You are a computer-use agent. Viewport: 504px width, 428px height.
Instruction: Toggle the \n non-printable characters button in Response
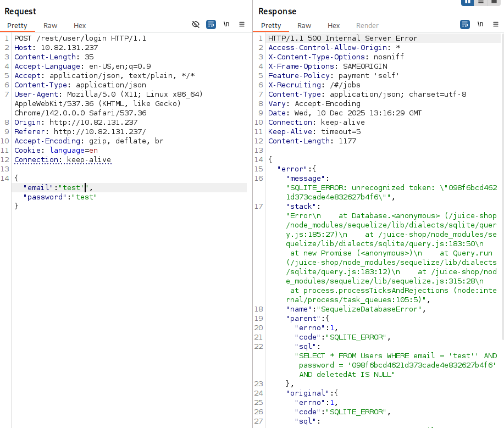480,24
